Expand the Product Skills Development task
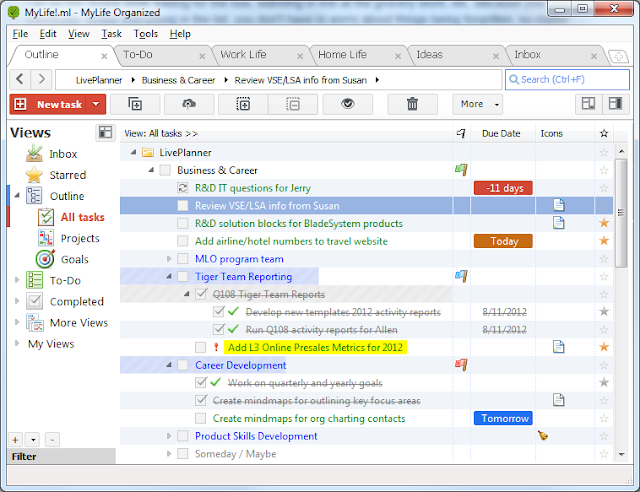The height and width of the screenshot is (492, 640). click(169, 436)
